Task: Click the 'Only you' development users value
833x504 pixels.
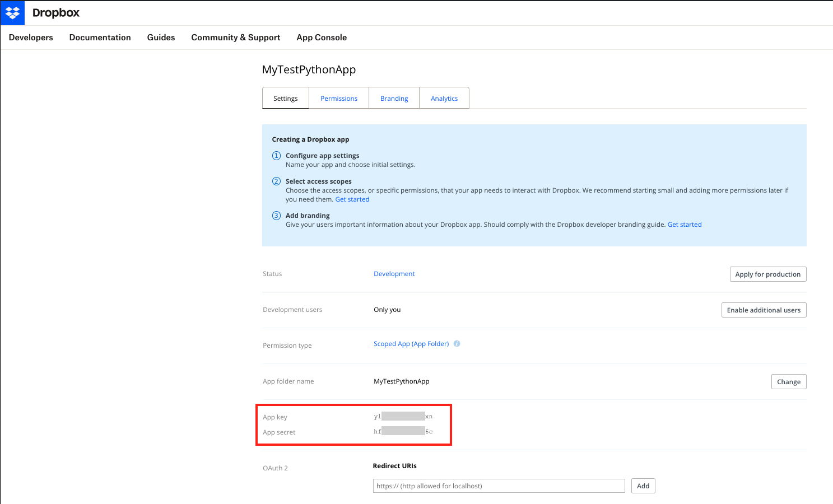Action: 387,310
